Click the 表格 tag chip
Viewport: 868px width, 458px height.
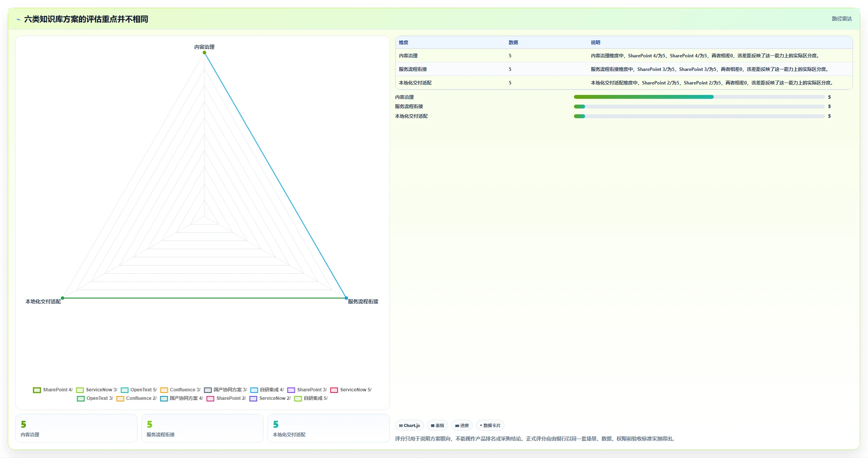point(437,425)
